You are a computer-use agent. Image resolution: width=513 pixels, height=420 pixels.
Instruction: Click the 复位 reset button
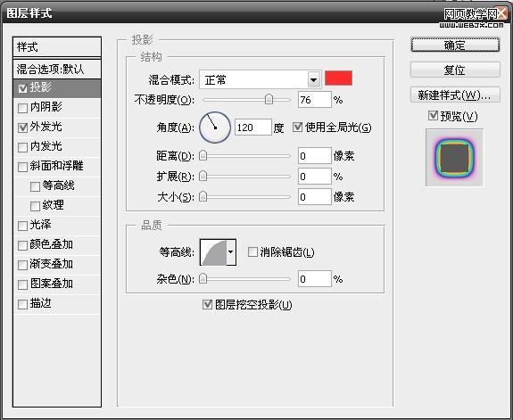(x=455, y=70)
